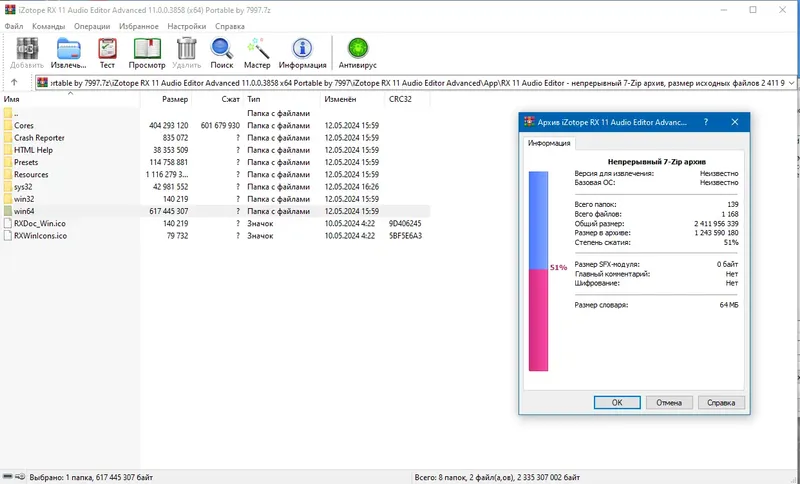Close the archive info dialog
Viewport: 800px width, 484px height.
[735, 122]
